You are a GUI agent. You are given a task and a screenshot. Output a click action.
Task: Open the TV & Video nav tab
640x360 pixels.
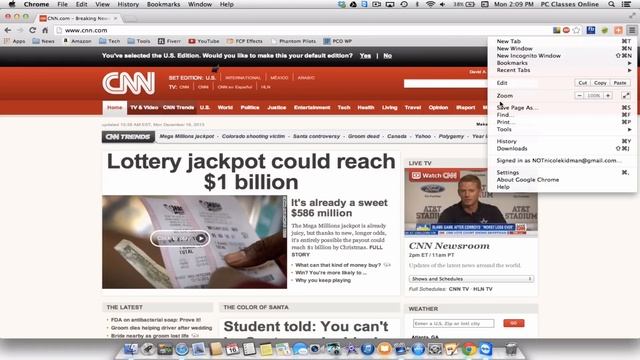click(144, 108)
